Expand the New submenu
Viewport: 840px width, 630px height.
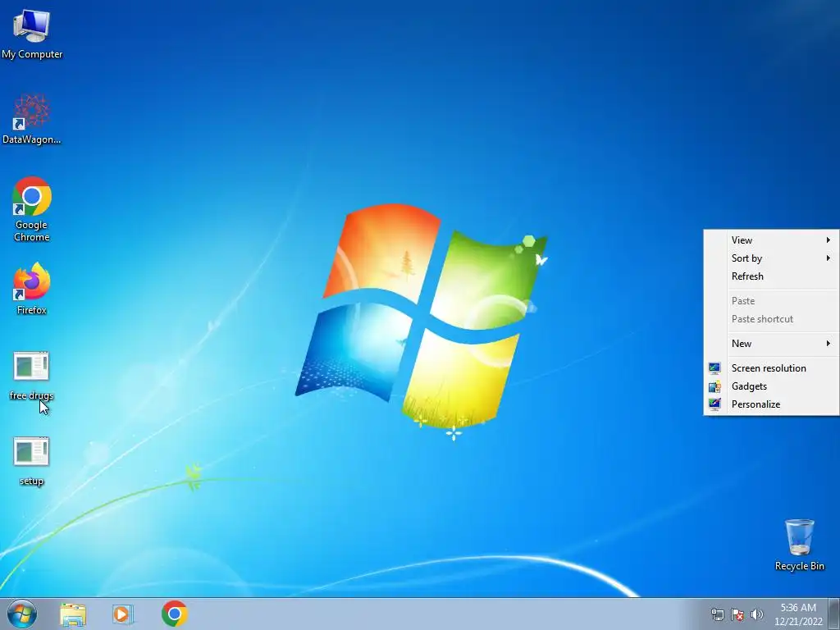[x=771, y=344]
